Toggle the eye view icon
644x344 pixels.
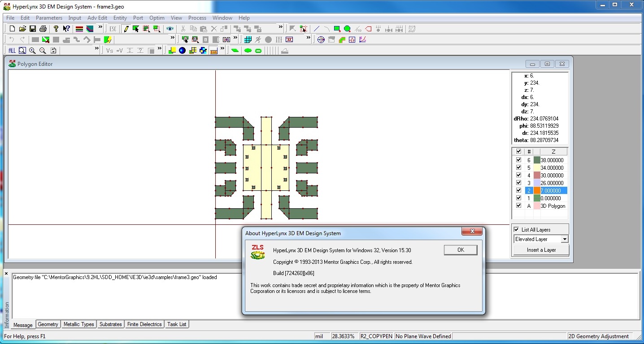(170, 29)
